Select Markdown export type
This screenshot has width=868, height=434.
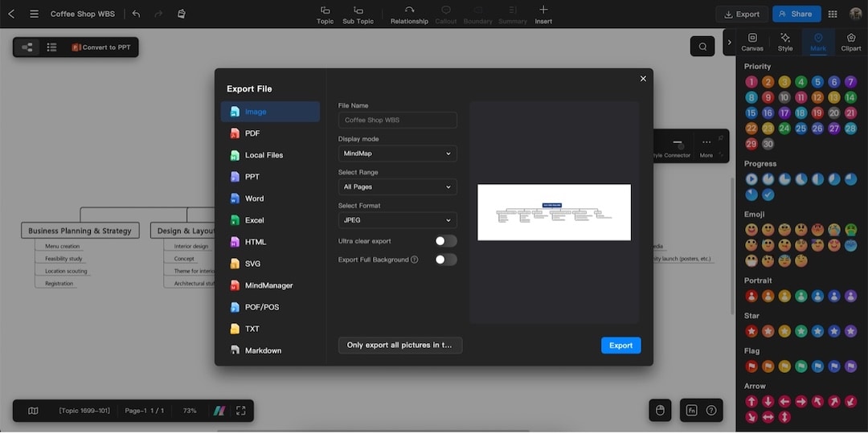(270, 350)
